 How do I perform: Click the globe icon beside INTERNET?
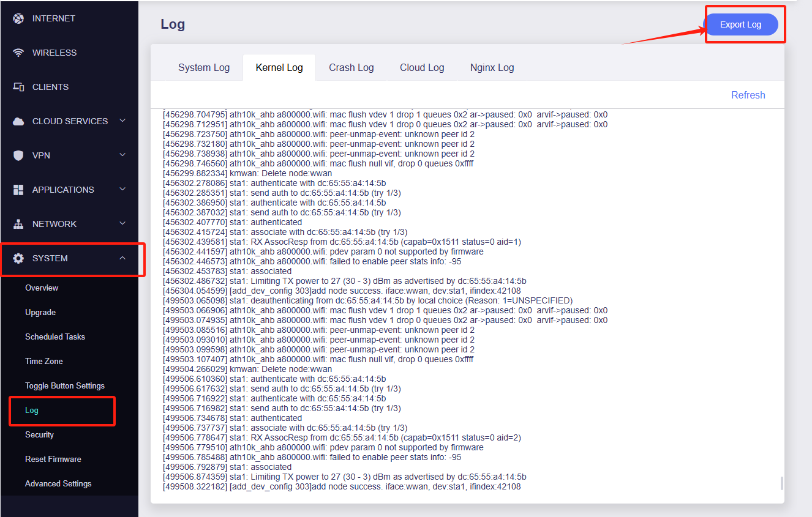coord(18,18)
